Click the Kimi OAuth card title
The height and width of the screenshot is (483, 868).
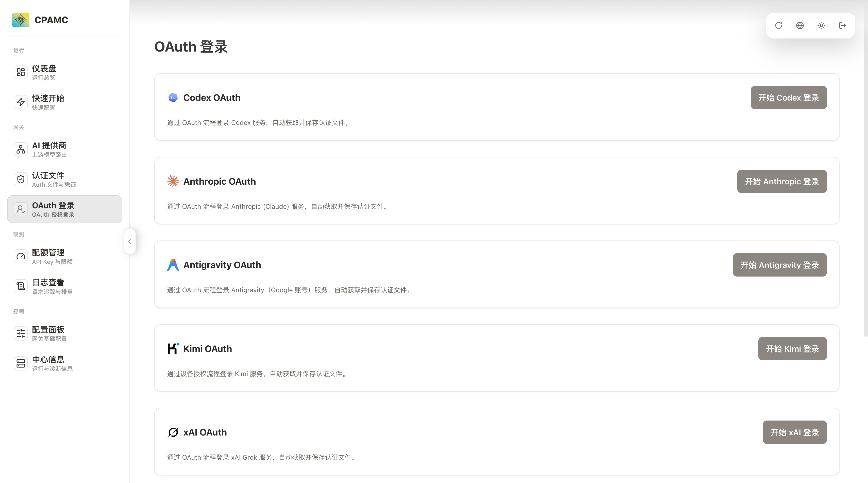tap(208, 348)
